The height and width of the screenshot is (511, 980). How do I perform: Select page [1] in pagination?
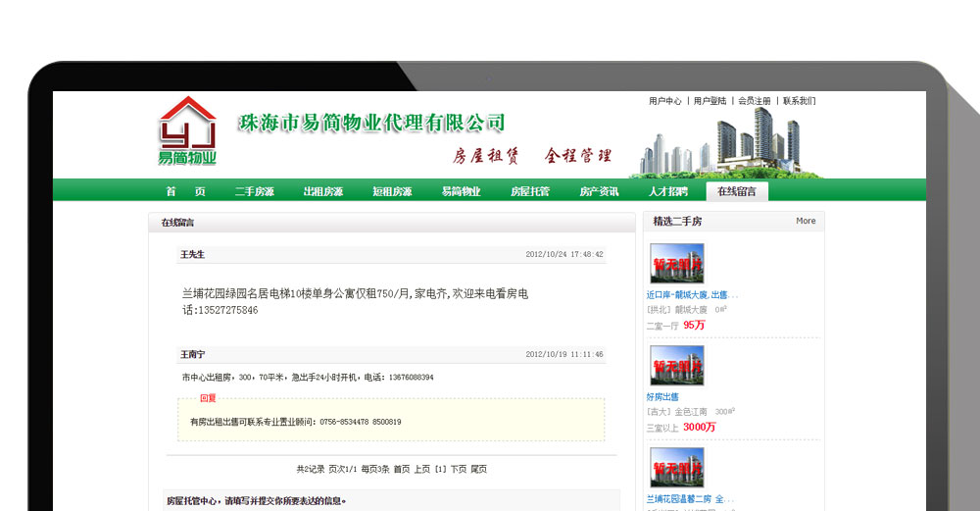coord(441,469)
